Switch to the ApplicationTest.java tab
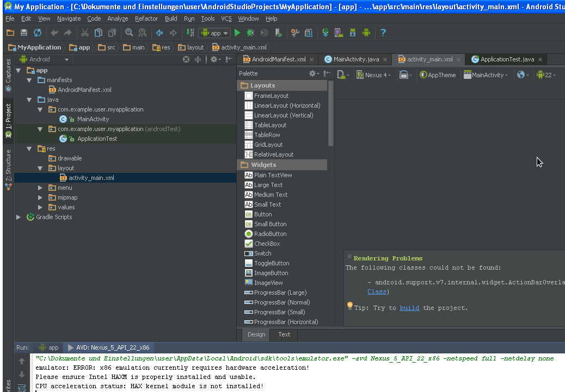This screenshot has width=565, height=392. tap(507, 59)
